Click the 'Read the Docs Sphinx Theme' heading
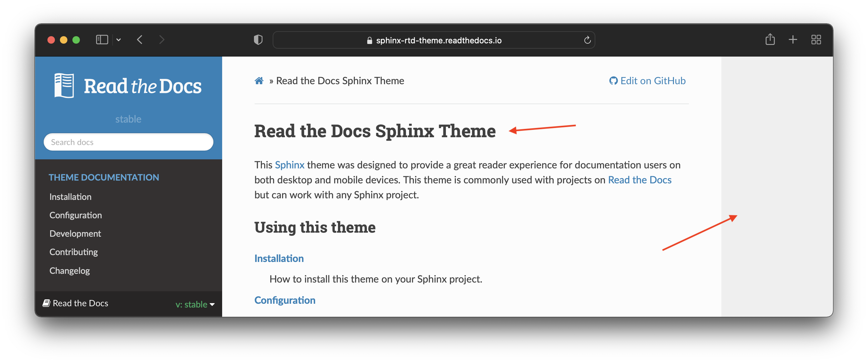The width and height of the screenshot is (868, 363). coord(375,131)
